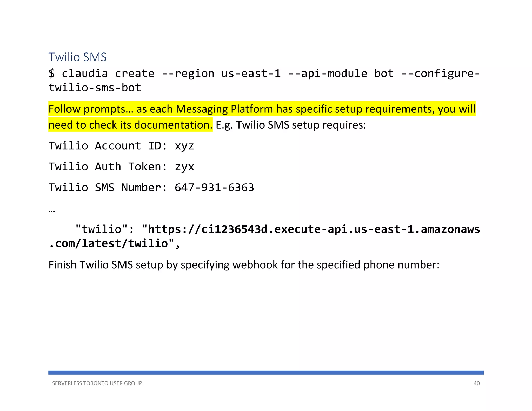Click the '.com/latest/twilio' URL ending
Image resolution: width=532 pixels, height=411 pixels.
click(108, 244)
